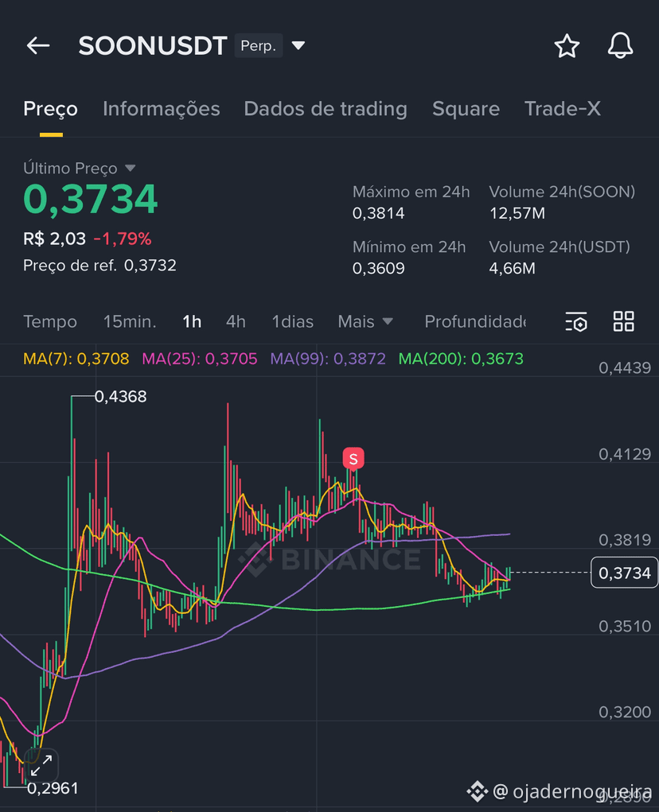Go back using the arrow icon

pos(38,45)
